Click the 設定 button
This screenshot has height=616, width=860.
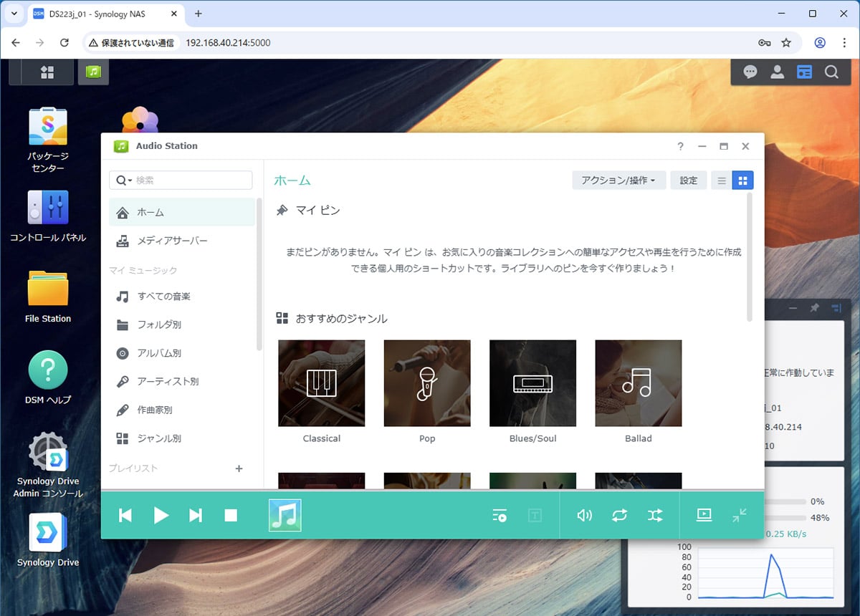(688, 181)
